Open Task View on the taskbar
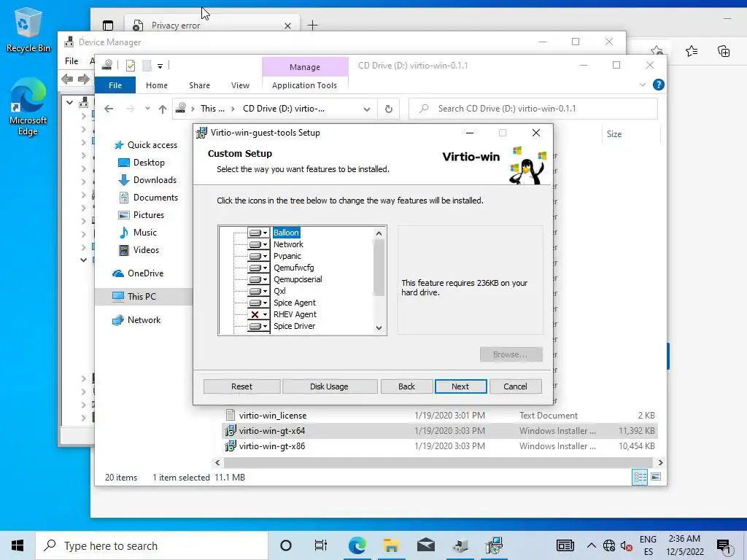This screenshot has width=747, height=560. (x=321, y=545)
